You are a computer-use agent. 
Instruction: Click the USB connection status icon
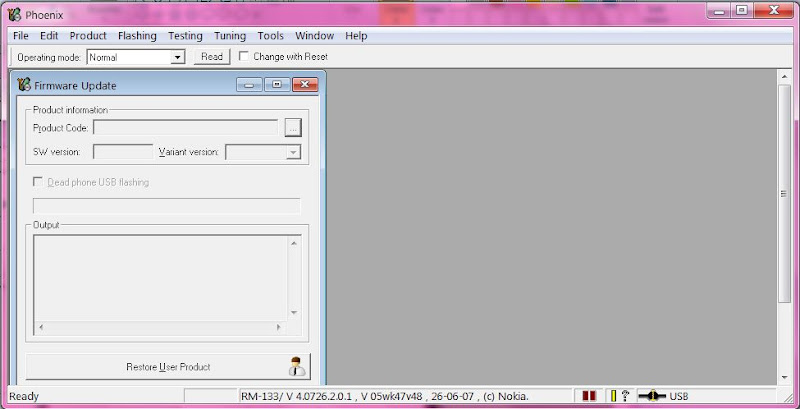click(x=652, y=396)
